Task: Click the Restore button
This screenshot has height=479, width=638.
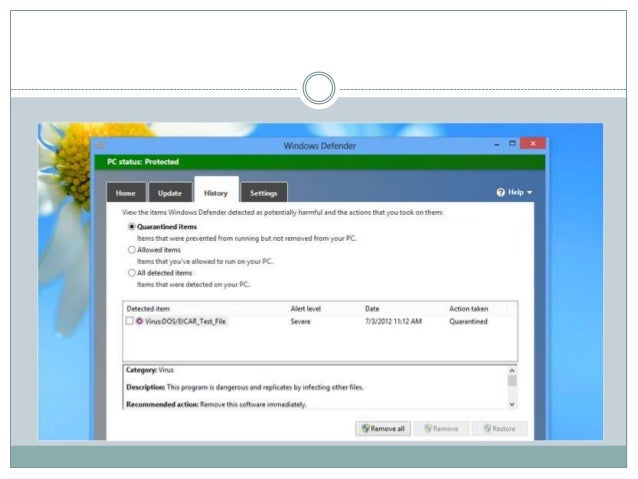Action: click(500, 428)
